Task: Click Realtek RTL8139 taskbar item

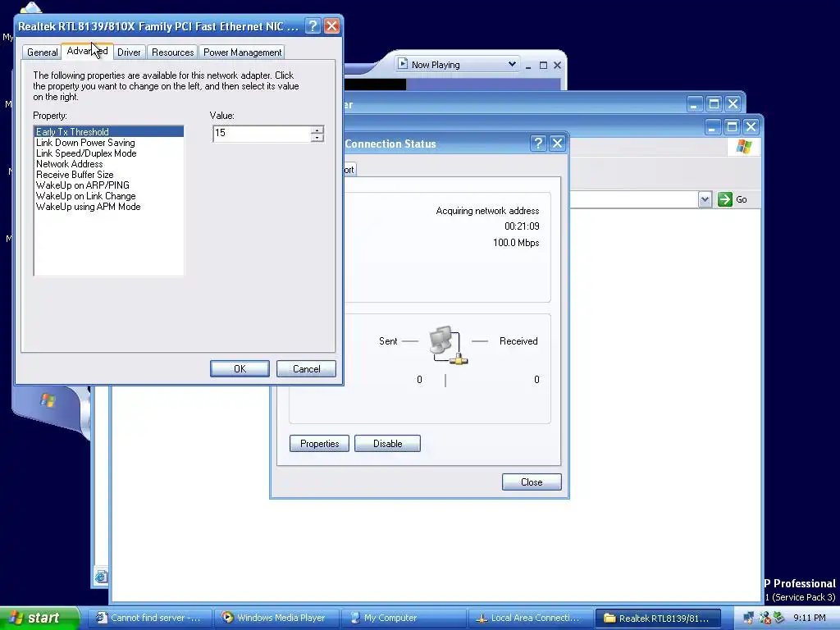Action: [657, 618]
